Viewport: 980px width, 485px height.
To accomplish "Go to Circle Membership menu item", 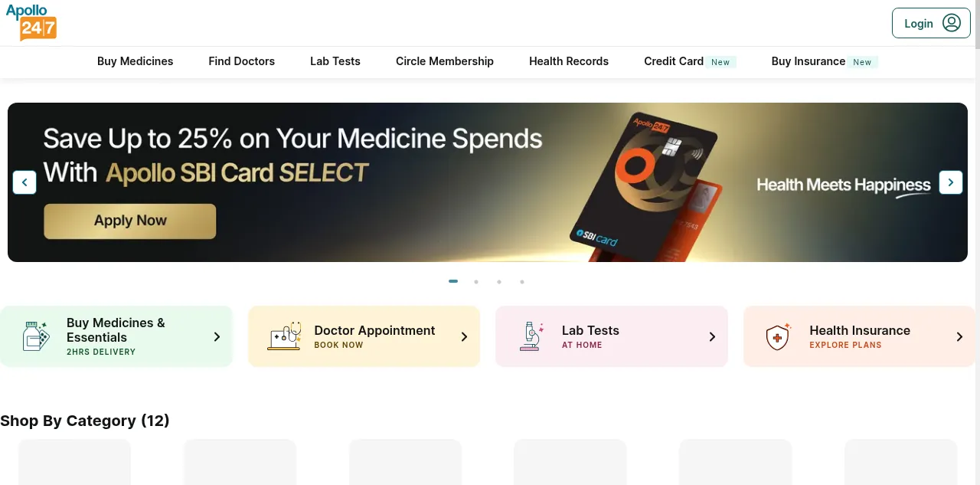I will click(x=444, y=61).
